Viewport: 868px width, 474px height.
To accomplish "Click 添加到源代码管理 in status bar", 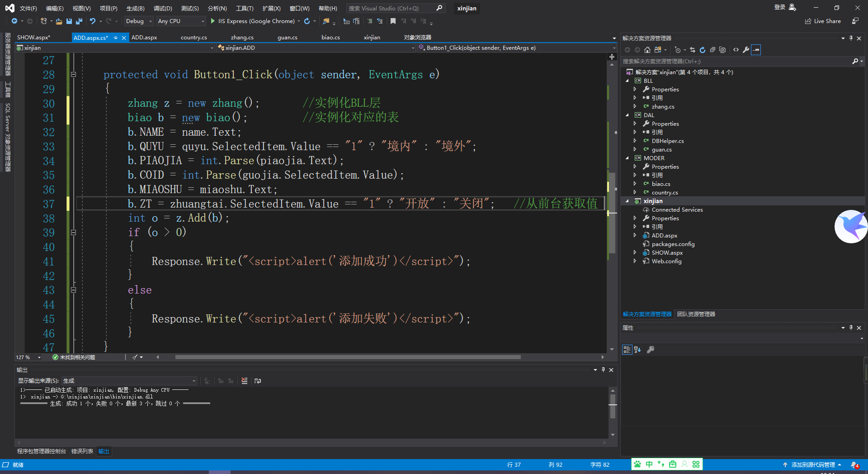I will (812, 465).
